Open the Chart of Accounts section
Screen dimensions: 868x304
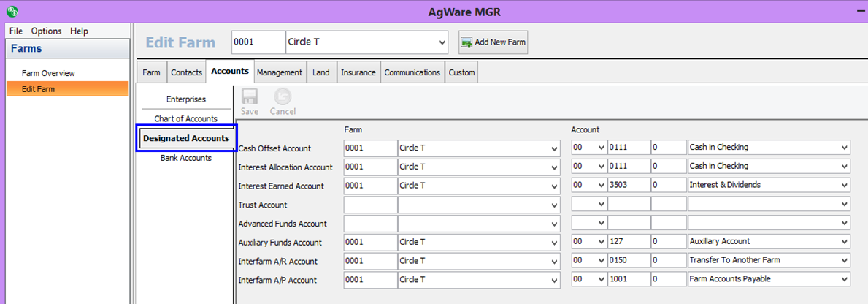coord(185,118)
